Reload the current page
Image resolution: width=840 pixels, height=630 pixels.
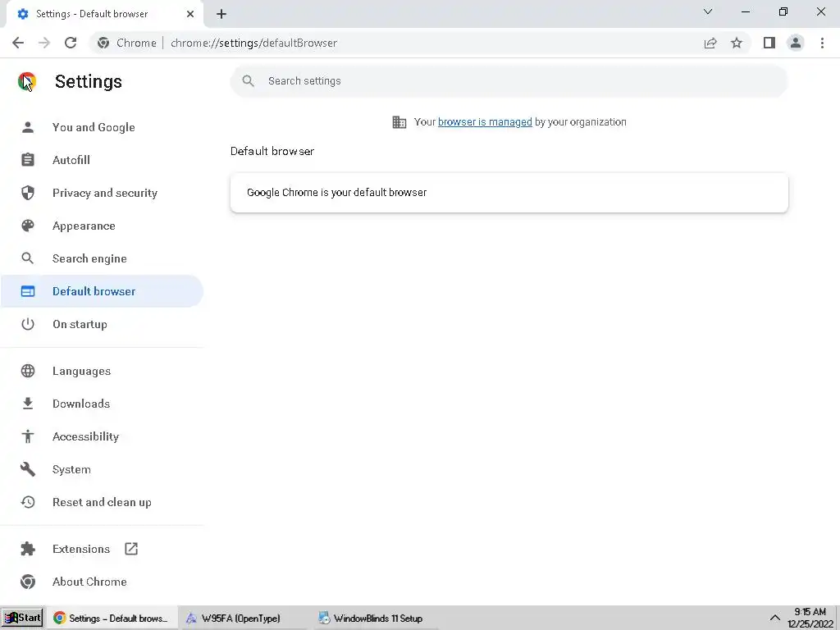(x=71, y=43)
